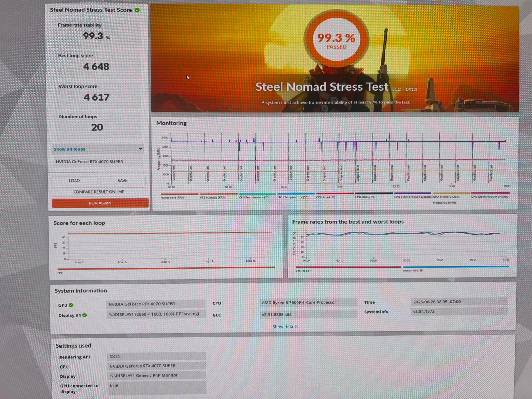Click the green validation icon next to GPU
Screen dimensions: 532x399
(71, 305)
